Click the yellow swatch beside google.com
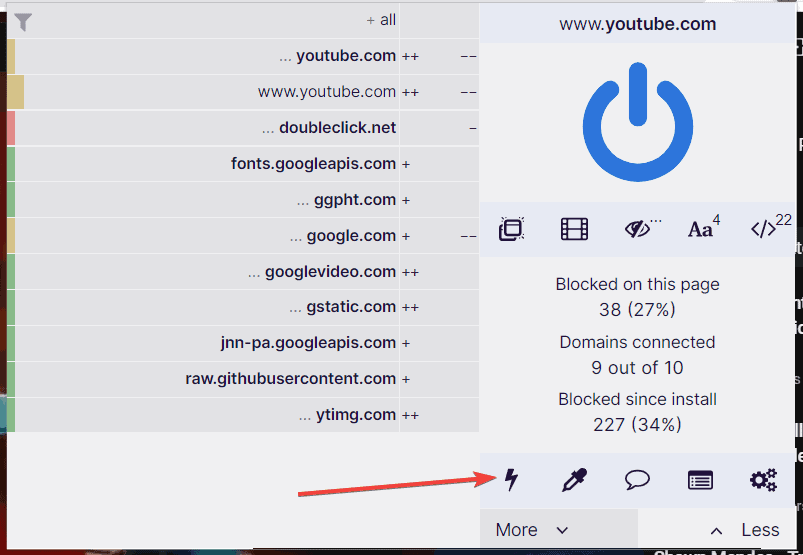 point(11,236)
